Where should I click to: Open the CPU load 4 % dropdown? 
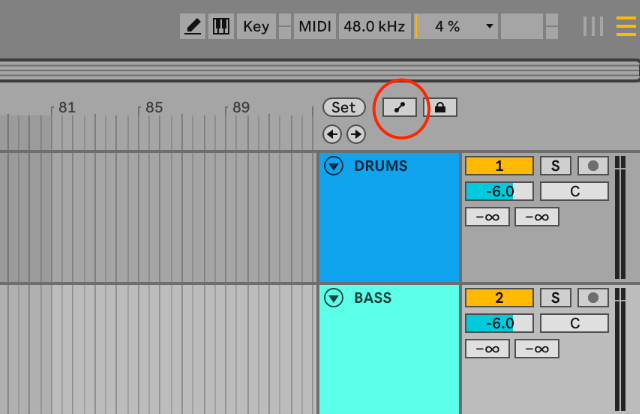pos(456,26)
